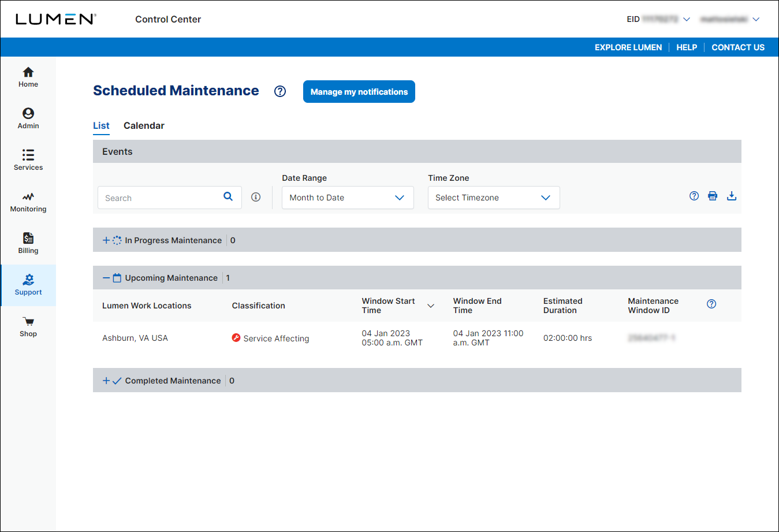
Task: Show search info tooltip icon
Action: (256, 197)
